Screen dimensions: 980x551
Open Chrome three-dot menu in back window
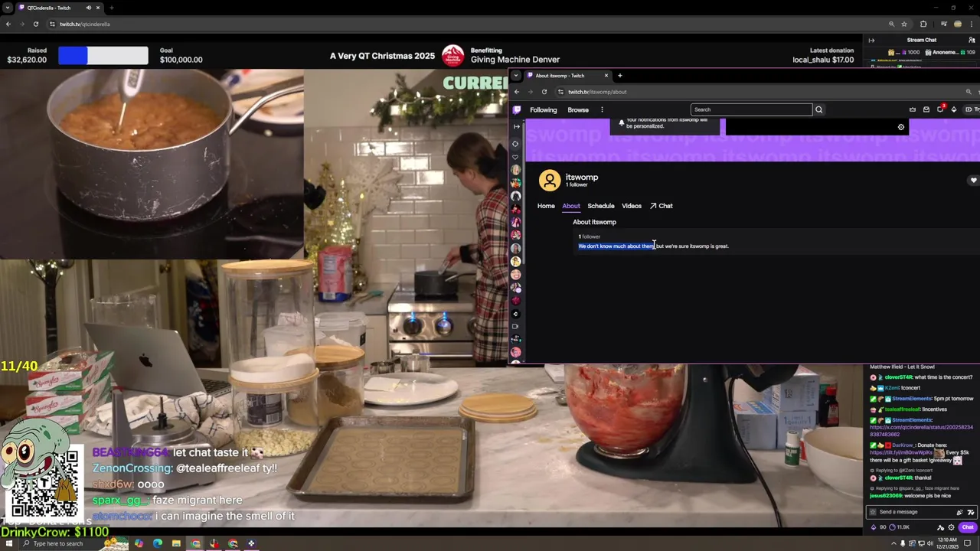click(x=972, y=24)
